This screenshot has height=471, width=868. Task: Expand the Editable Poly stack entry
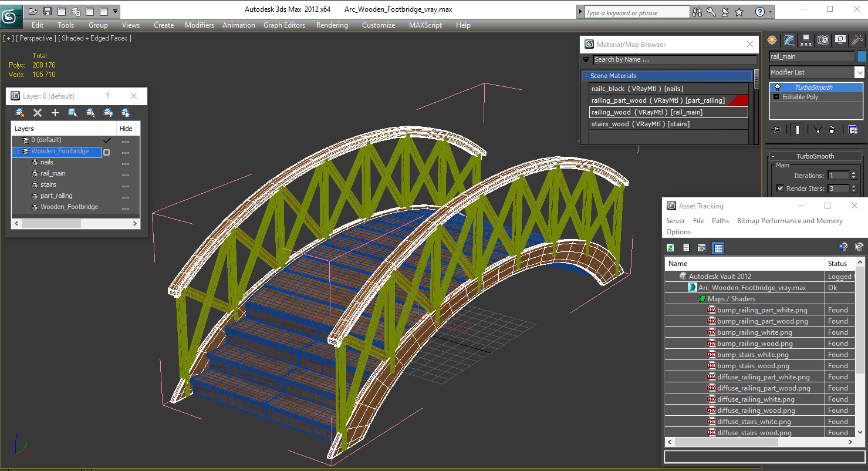[777, 97]
